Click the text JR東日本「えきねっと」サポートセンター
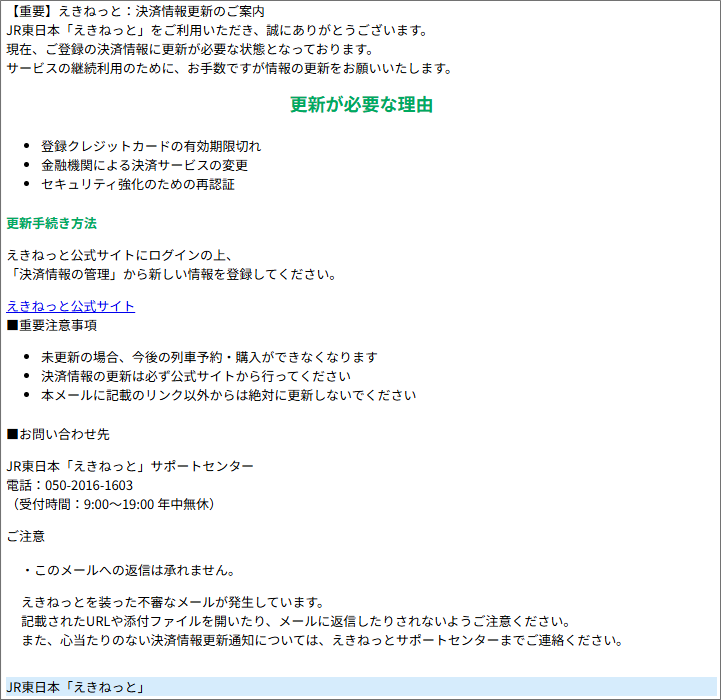The image size is (721, 700). coord(130,466)
